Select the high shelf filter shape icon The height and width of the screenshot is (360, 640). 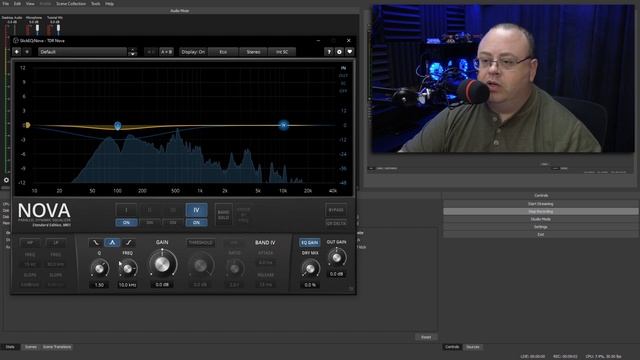[129, 243]
